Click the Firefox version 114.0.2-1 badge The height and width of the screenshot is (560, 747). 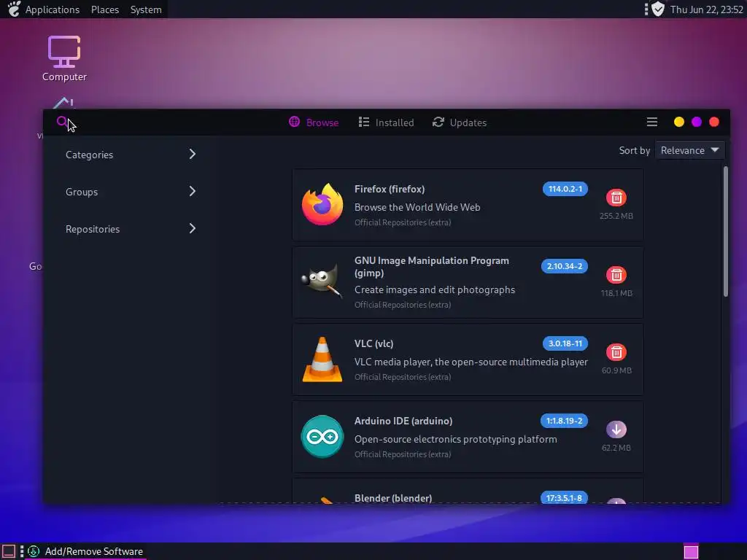pyautogui.click(x=565, y=189)
